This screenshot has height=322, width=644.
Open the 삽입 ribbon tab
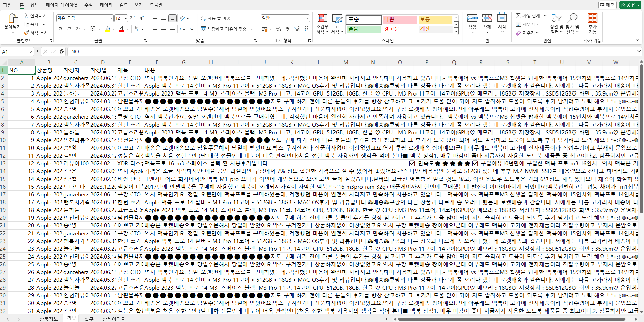click(34, 5)
